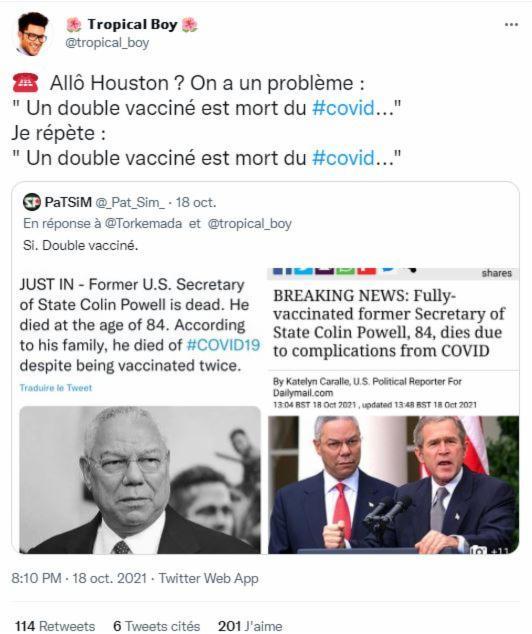Click the photo gallery camera icon
Viewport: 532px width, 634px height.
click(479, 549)
